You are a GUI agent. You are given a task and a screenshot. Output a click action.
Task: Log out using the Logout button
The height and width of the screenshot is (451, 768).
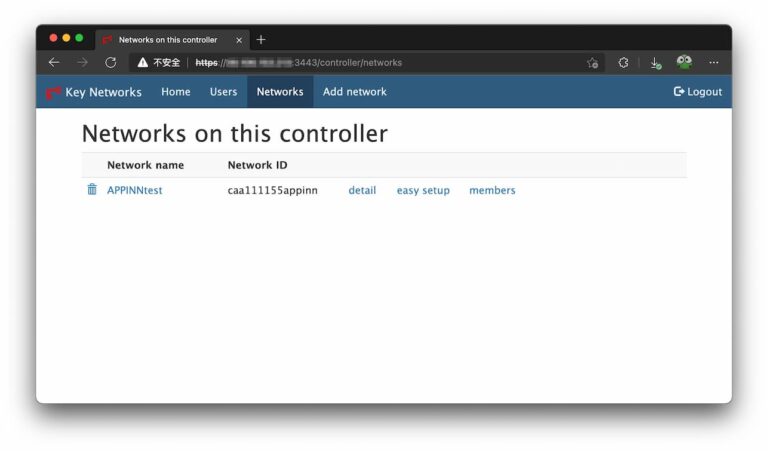698,92
